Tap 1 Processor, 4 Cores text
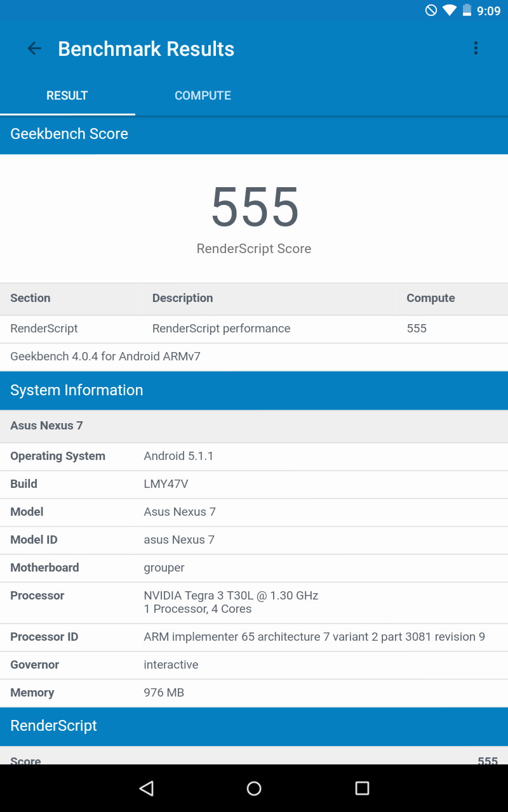The width and height of the screenshot is (508, 812). coord(197,609)
